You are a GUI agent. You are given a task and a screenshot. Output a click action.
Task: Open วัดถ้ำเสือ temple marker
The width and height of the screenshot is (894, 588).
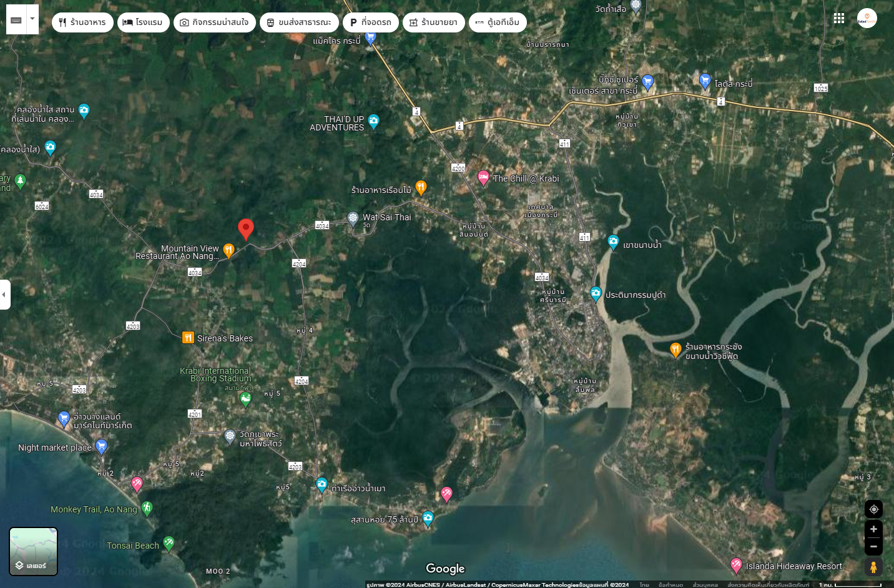(636, 7)
